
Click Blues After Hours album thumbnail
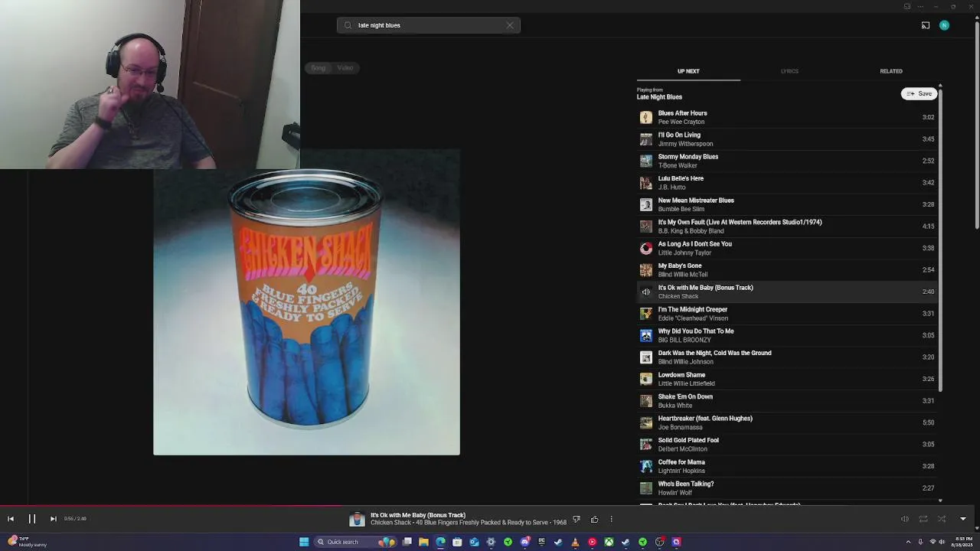[x=646, y=117]
